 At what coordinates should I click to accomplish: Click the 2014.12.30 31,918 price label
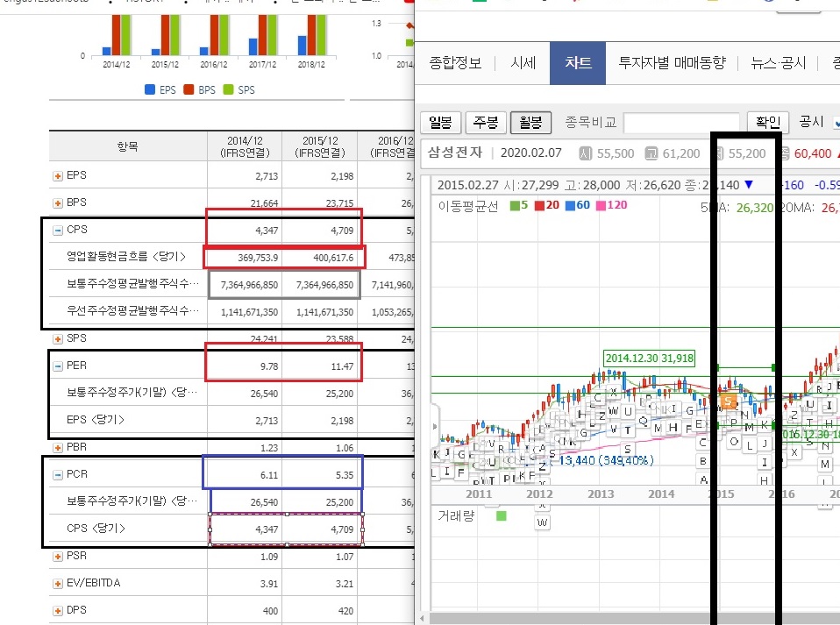[x=649, y=359]
